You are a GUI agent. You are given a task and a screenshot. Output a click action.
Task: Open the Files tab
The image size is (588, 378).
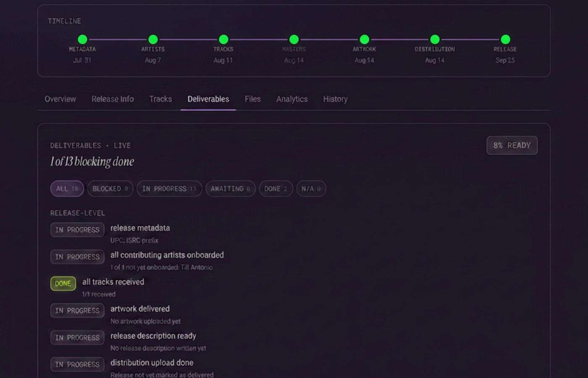pyautogui.click(x=252, y=99)
